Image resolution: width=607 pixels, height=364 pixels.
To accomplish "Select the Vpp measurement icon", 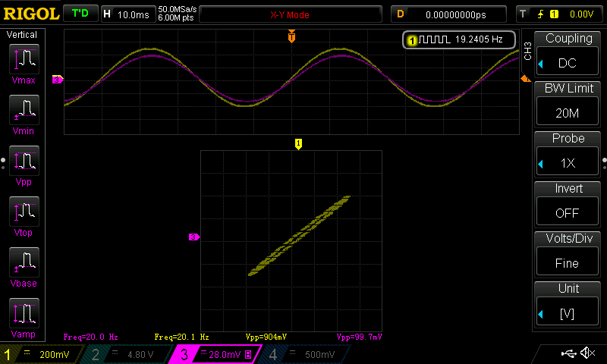I will click(24, 161).
